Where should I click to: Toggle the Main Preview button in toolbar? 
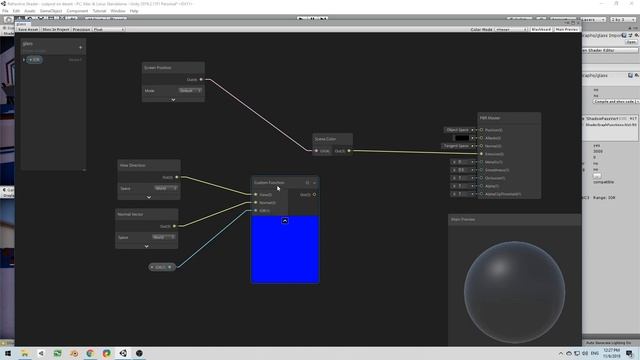567,29
